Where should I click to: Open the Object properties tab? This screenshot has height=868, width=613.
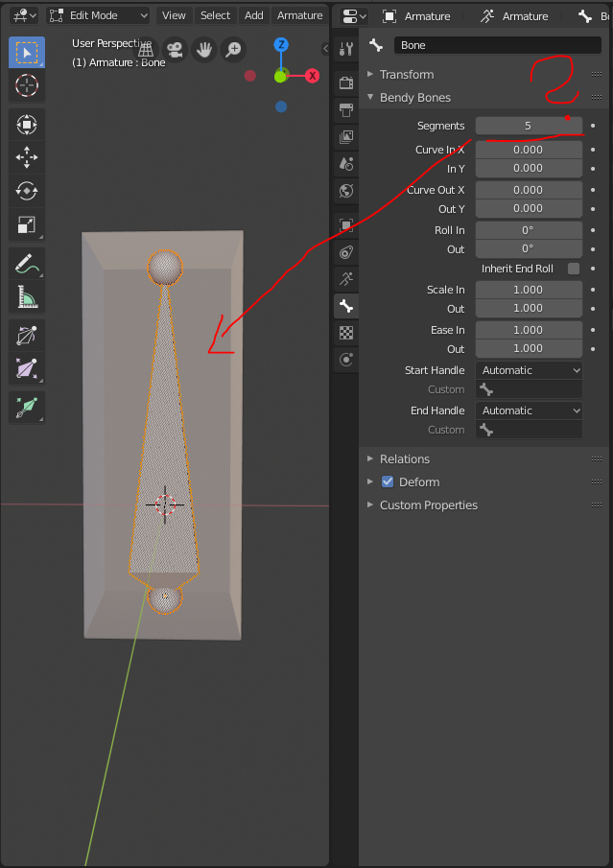click(346, 224)
